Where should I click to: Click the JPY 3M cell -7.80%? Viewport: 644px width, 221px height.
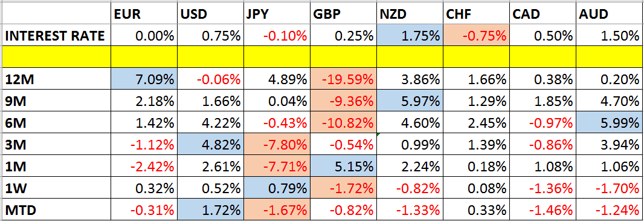(x=277, y=145)
